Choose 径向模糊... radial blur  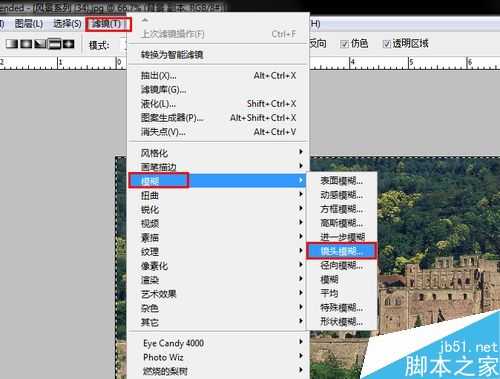(x=342, y=265)
